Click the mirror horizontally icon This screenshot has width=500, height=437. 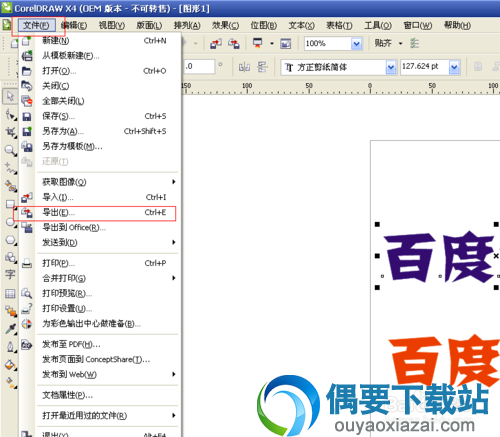tap(244, 67)
